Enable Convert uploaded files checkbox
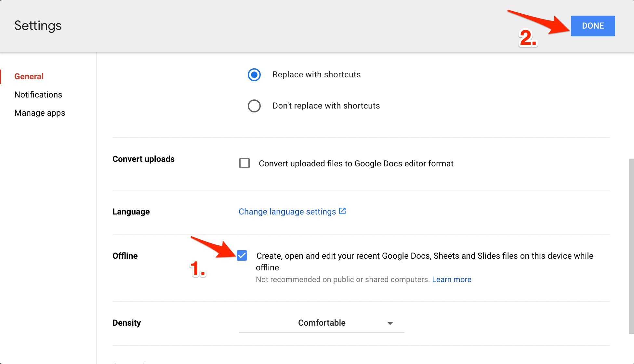 click(x=244, y=163)
